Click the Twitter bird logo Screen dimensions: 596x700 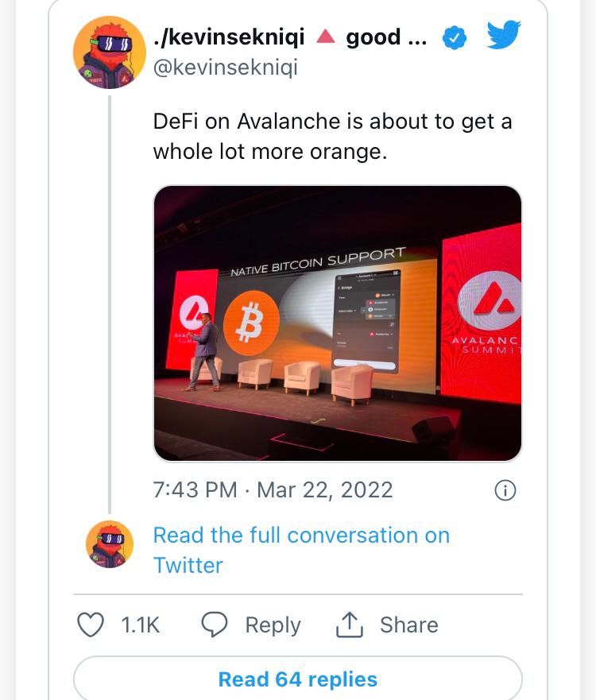[x=503, y=36]
